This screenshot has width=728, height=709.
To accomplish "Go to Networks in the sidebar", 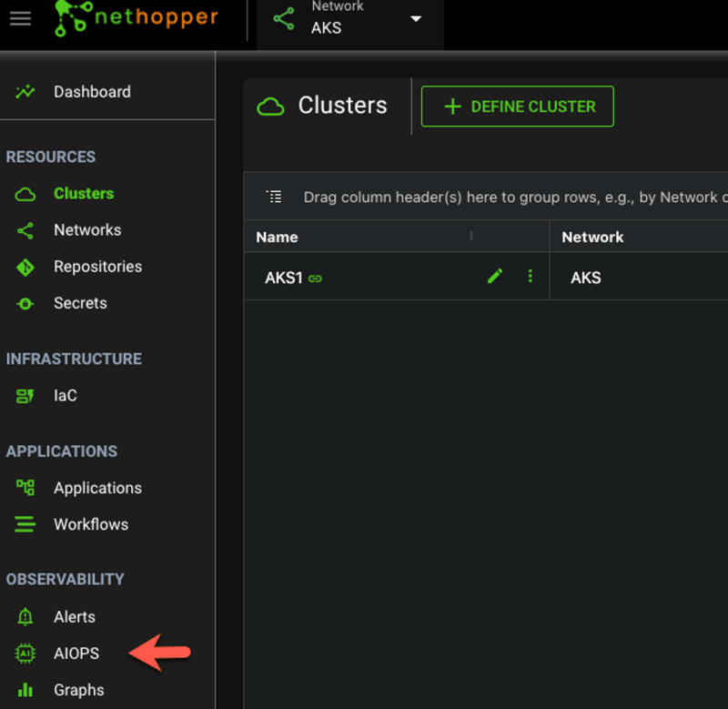I will (87, 230).
